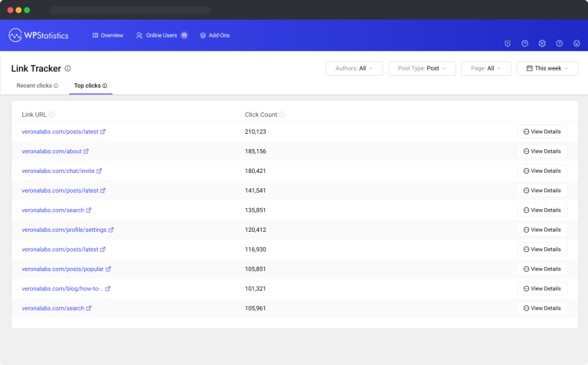Open the veronalabs.com/profile/settings link

tap(64, 230)
